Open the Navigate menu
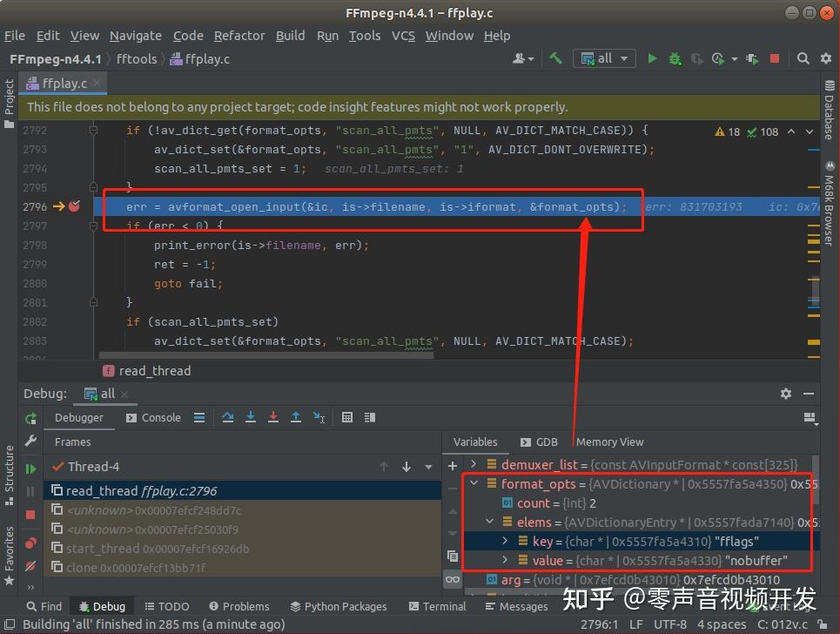Screen dimensions: 840x634 click(x=136, y=36)
